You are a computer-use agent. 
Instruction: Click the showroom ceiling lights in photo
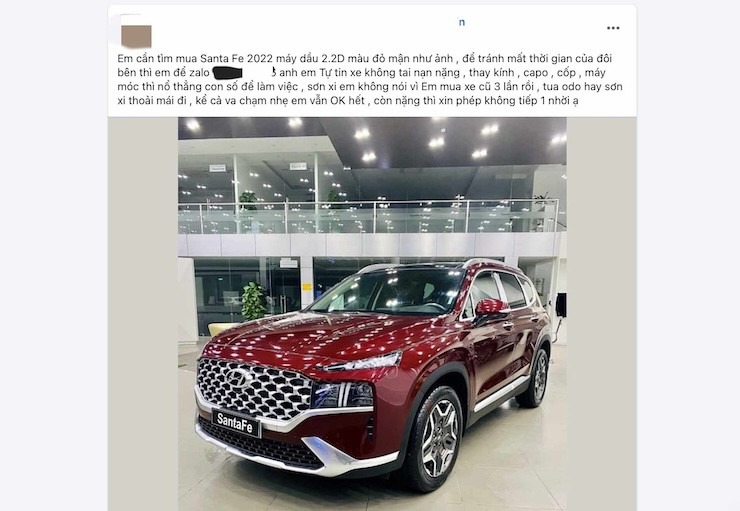click(373, 137)
